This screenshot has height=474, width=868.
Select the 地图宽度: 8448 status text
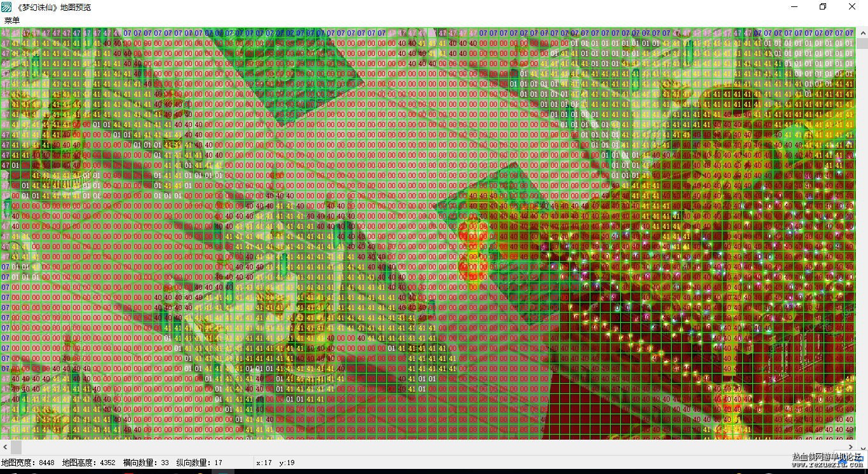pos(28,463)
